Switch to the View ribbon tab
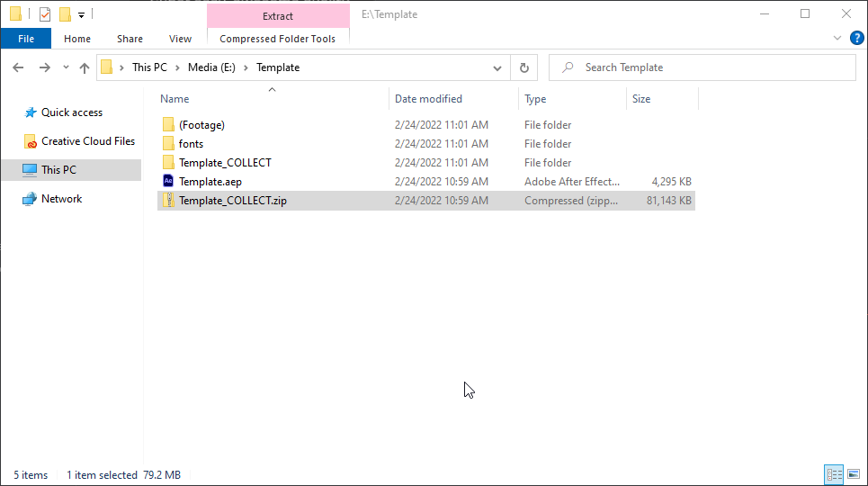The height and width of the screenshot is (486, 868). coord(180,39)
